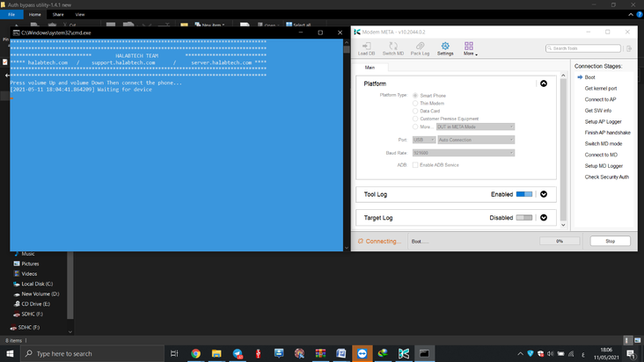Click the connection progress bar at 0%
Screen dimensions: 644x362
coord(560,241)
